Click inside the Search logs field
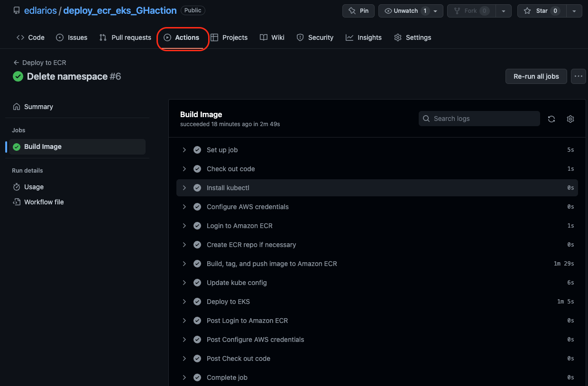This screenshot has height=386, width=588. click(479, 119)
